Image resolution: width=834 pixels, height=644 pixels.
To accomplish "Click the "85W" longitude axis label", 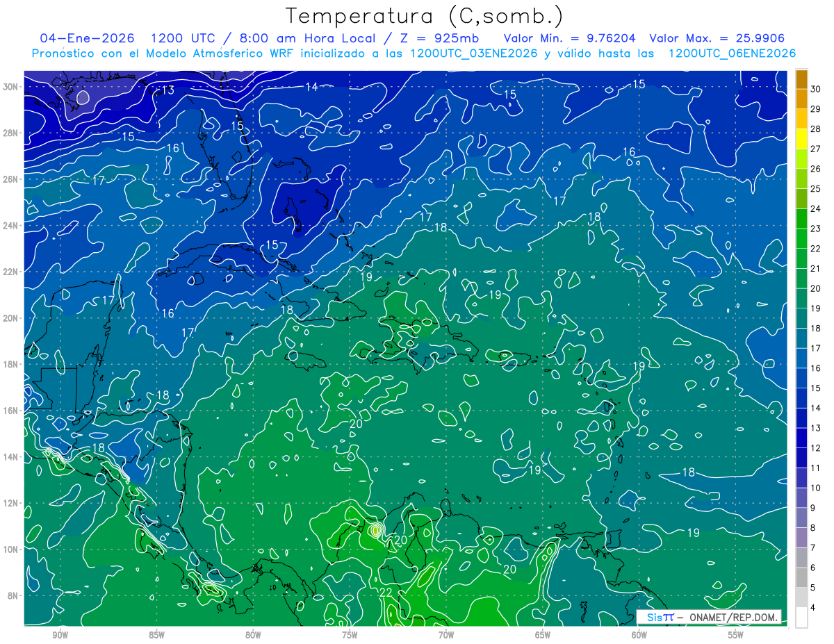I will pyautogui.click(x=156, y=635).
